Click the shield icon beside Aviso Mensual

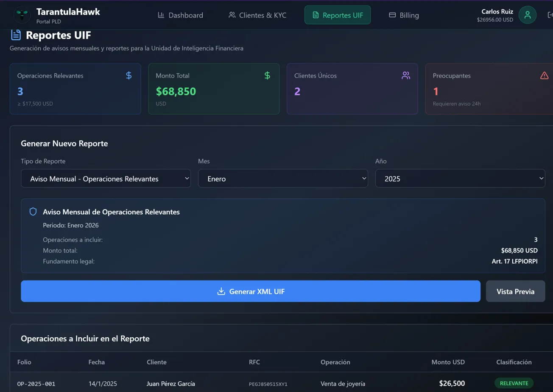click(x=33, y=212)
